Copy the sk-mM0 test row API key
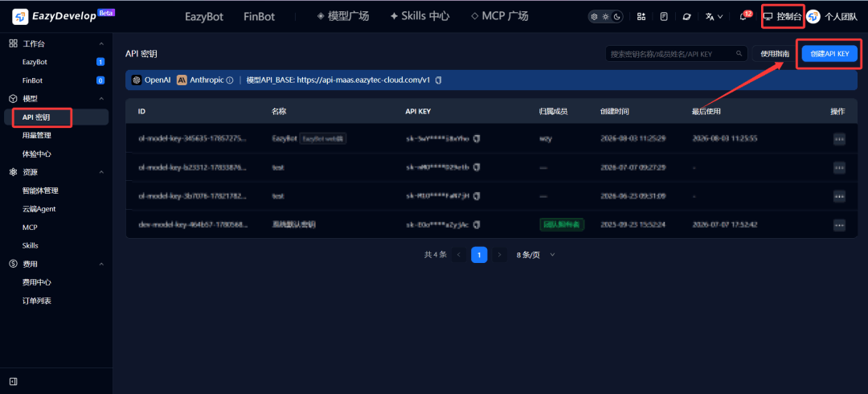868x394 pixels. [x=477, y=167]
